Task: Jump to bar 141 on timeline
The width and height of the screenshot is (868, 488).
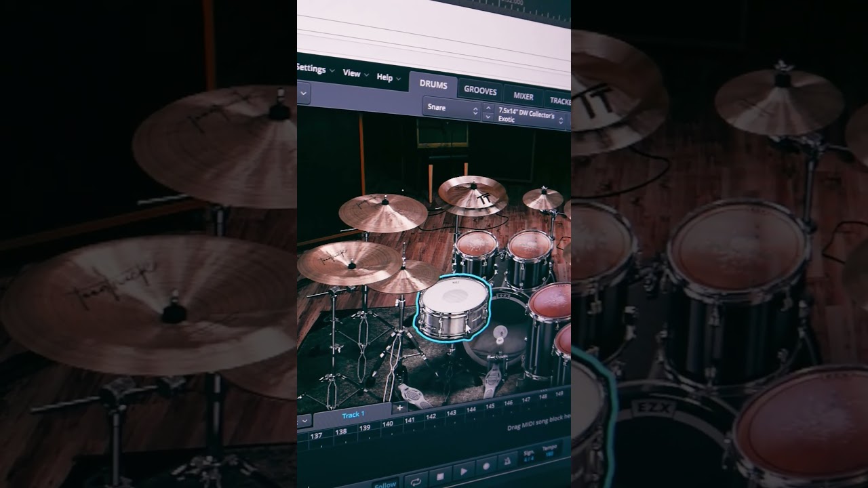Action: (x=410, y=420)
